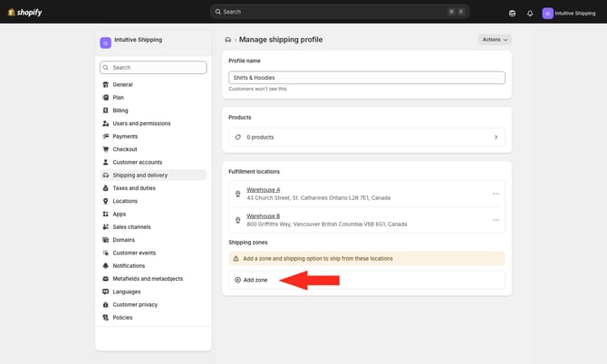
Task: Select Shipping and delivery
Action: (x=153, y=176)
